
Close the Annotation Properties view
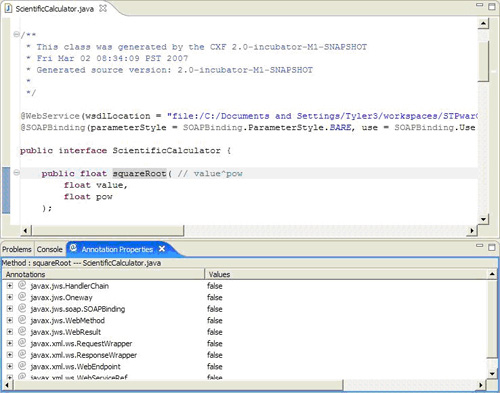(162, 249)
